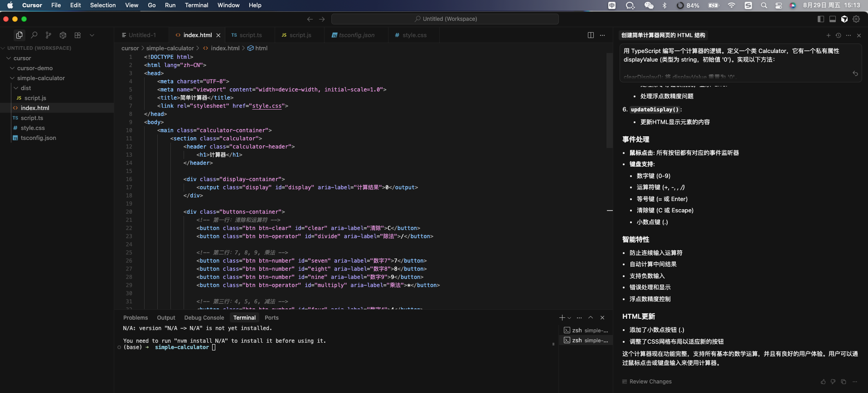
Task: Click index.html in the breadcrumb path
Action: pos(221,48)
